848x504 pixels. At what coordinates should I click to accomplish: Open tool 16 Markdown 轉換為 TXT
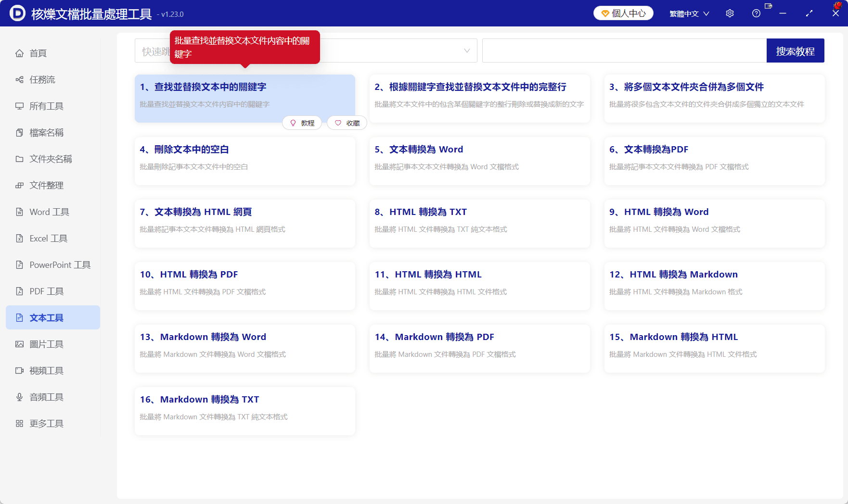(245, 411)
